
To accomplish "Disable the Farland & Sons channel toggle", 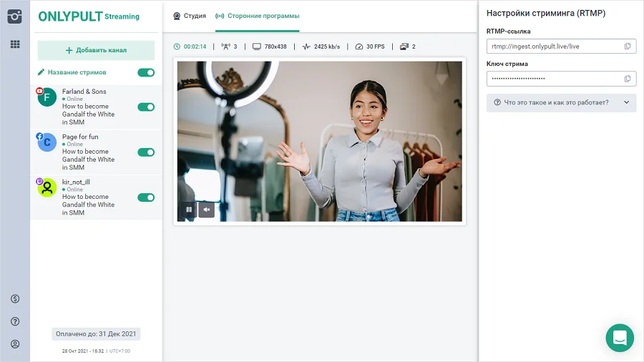I will (146, 107).
